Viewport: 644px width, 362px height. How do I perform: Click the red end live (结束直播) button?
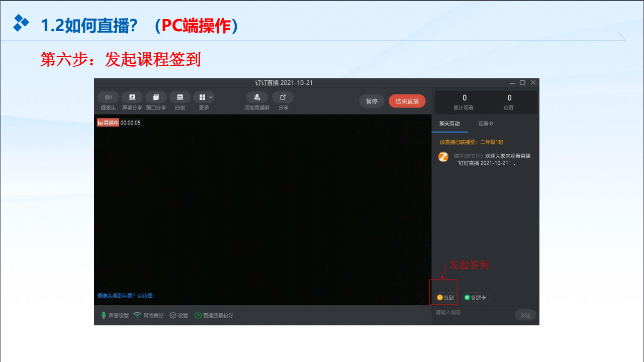(407, 101)
